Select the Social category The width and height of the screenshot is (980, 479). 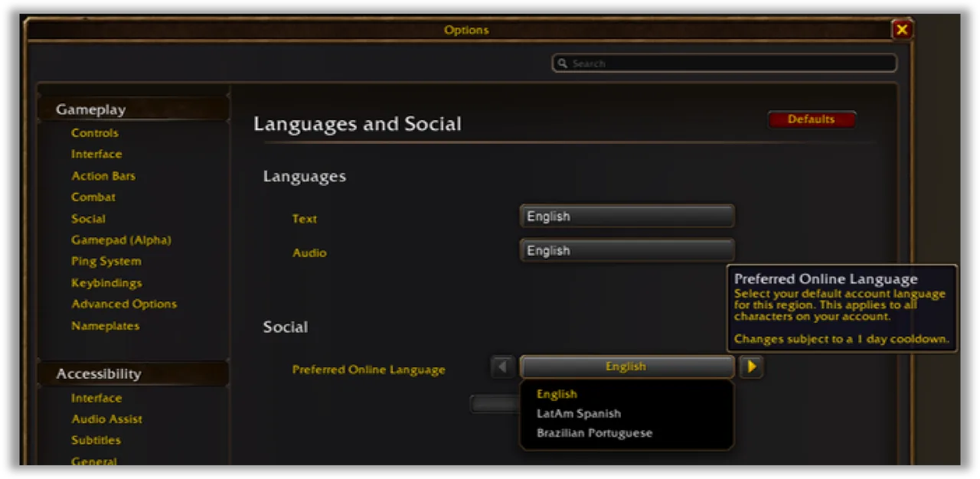tap(88, 219)
